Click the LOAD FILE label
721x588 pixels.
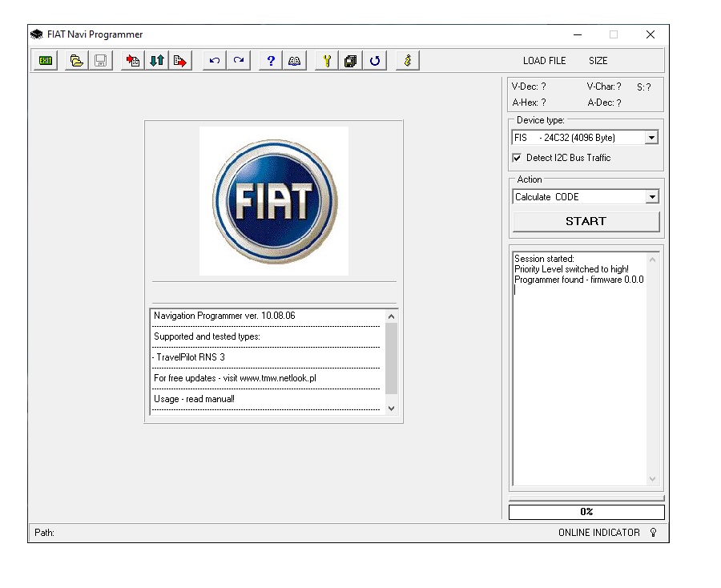pyautogui.click(x=545, y=61)
